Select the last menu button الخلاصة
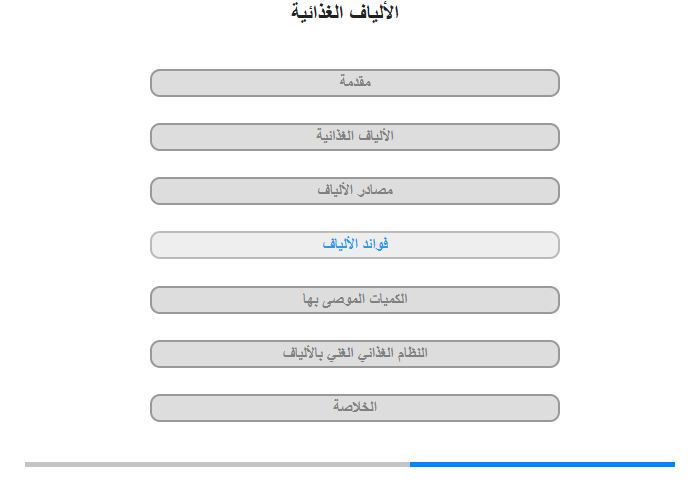This screenshot has height=480, width=700. (355, 408)
